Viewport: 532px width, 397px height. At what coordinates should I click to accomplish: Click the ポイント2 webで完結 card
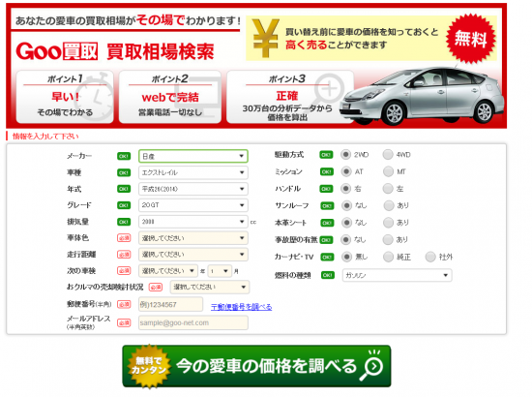tap(170, 97)
